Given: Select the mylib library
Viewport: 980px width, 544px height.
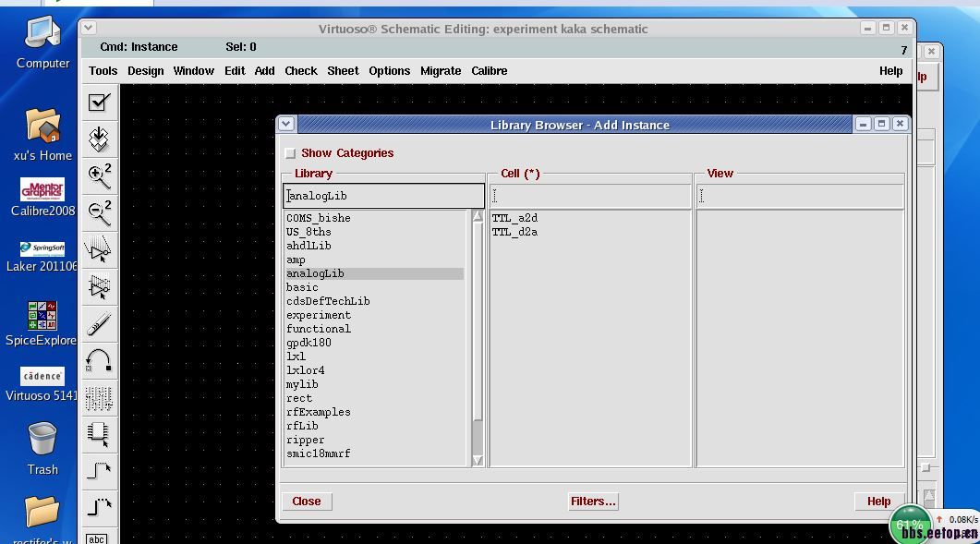Looking at the screenshot, I should point(302,384).
